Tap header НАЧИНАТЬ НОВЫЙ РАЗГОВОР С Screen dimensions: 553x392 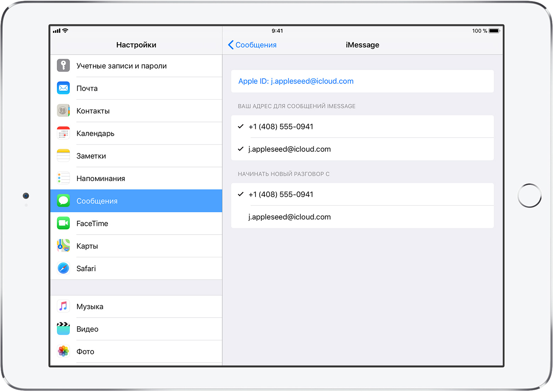(284, 174)
